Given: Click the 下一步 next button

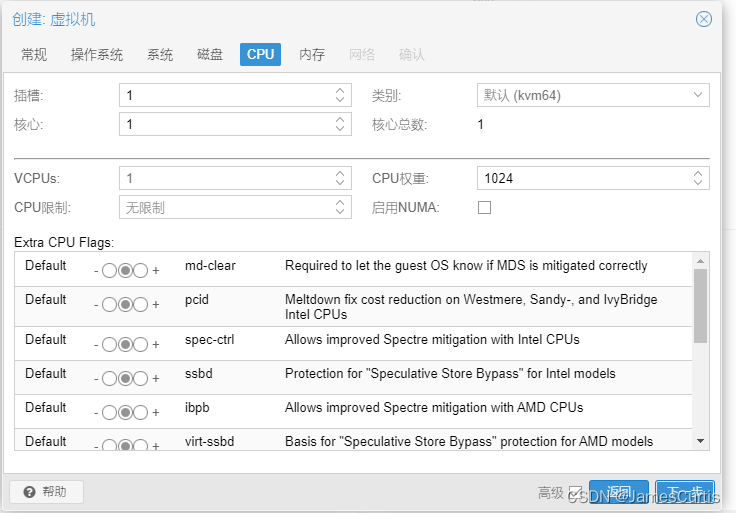Looking at the screenshot, I should 685,492.
